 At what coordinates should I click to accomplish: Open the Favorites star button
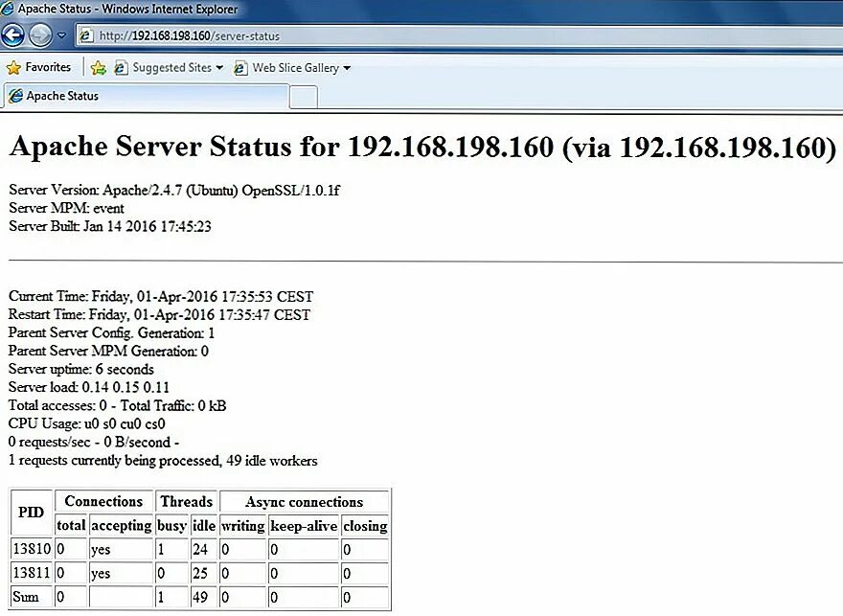38,67
